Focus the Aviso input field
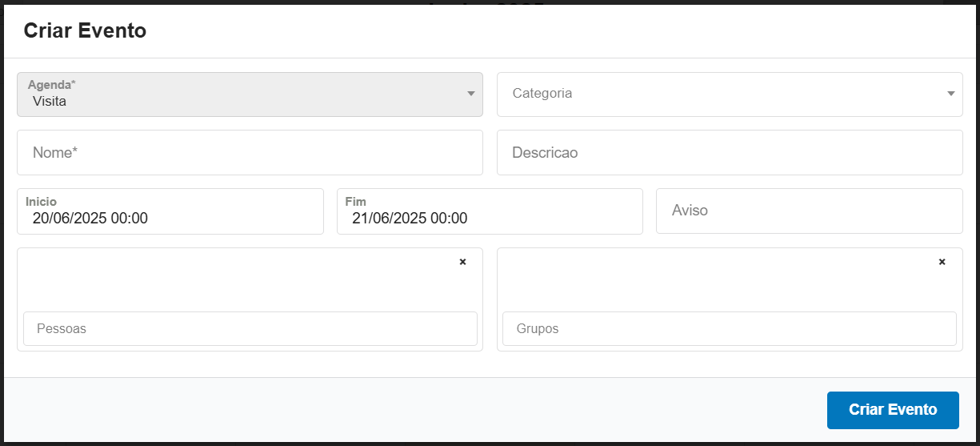Image resolution: width=980 pixels, height=446 pixels. [x=808, y=211]
